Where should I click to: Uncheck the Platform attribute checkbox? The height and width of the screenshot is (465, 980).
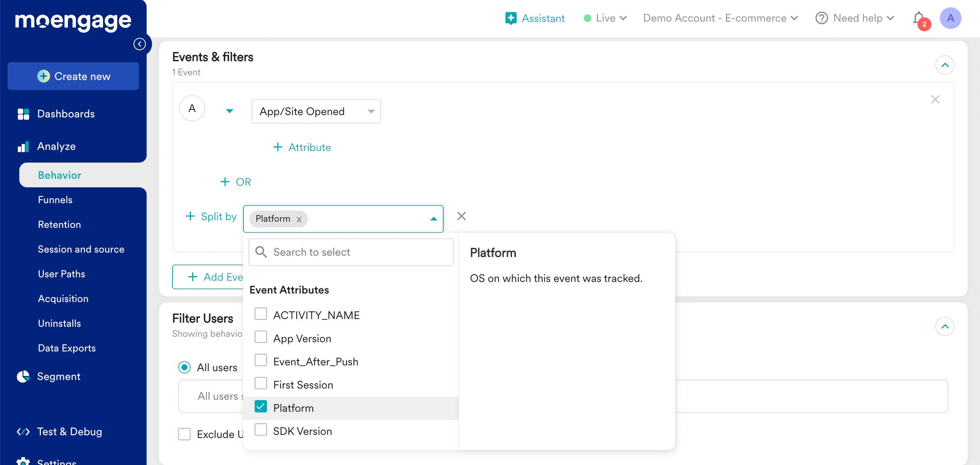tap(261, 407)
